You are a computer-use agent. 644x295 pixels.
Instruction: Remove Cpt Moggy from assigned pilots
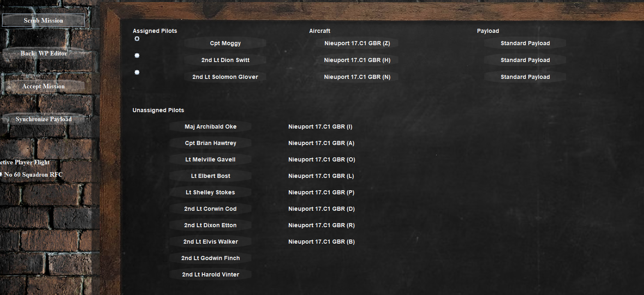[x=225, y=43]
